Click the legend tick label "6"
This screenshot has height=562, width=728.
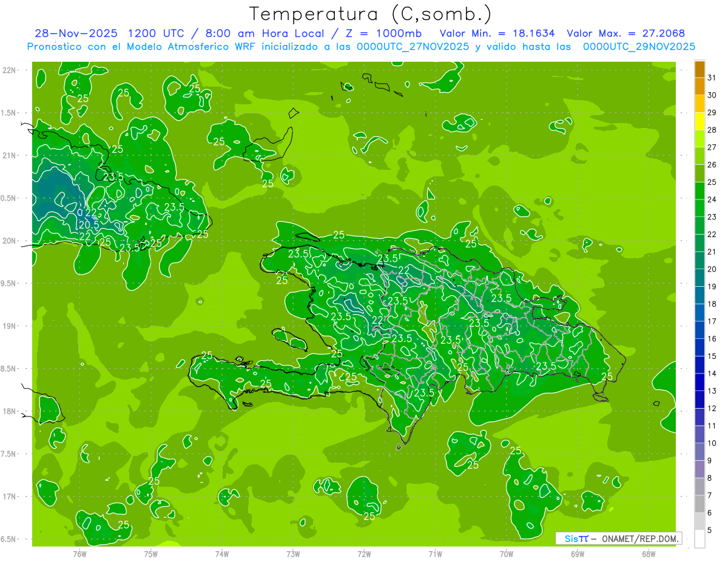[x=709, y=513]
